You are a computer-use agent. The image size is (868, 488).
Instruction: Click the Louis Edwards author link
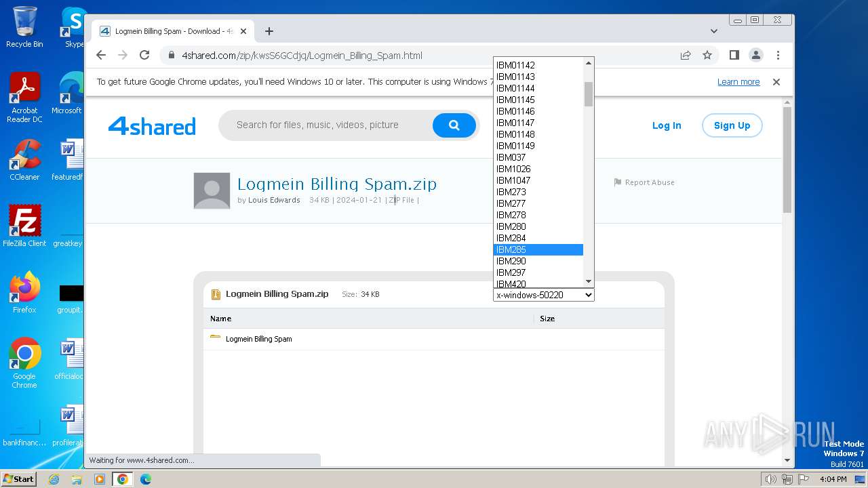click(274, 200)
